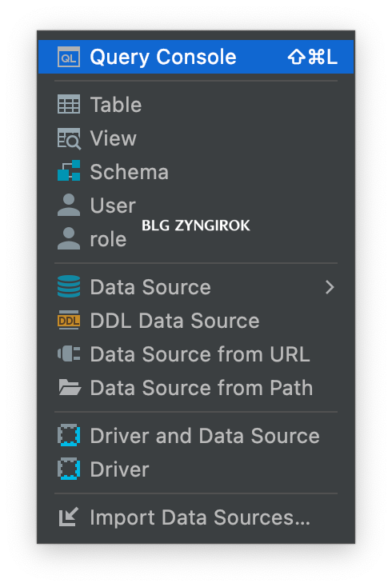Open a new Query Console
Viewport: 392px width, 587px height.
(196, 57)
